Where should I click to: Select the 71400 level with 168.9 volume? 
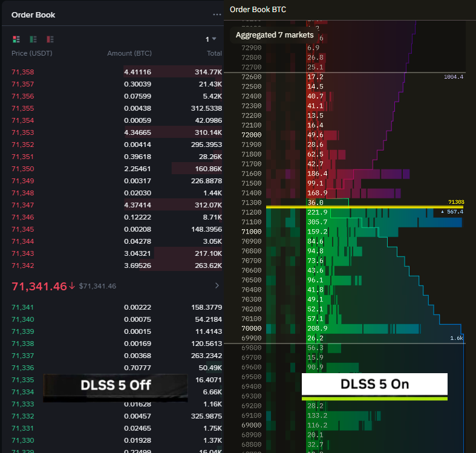click(x=252, y=193)
